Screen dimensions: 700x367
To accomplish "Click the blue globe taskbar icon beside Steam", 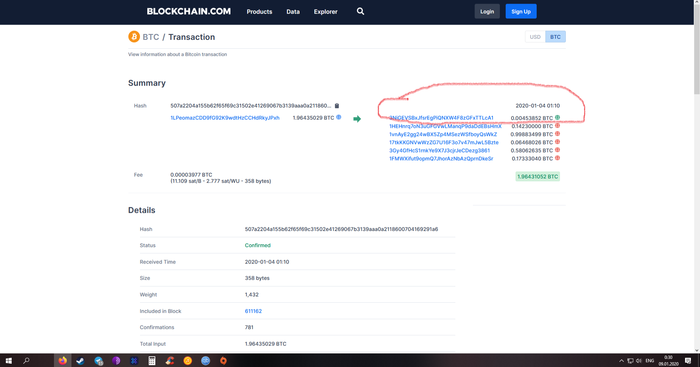I will (98, 361).
